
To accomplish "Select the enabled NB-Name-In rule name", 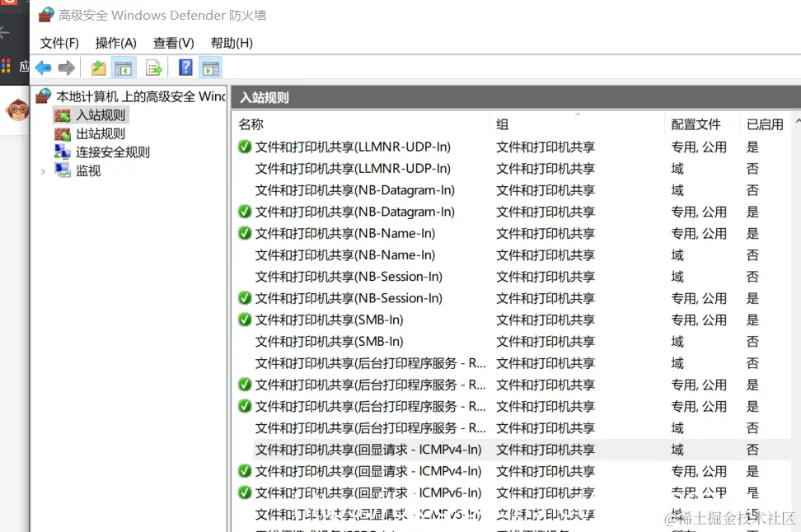I will (x=345, y=233).
